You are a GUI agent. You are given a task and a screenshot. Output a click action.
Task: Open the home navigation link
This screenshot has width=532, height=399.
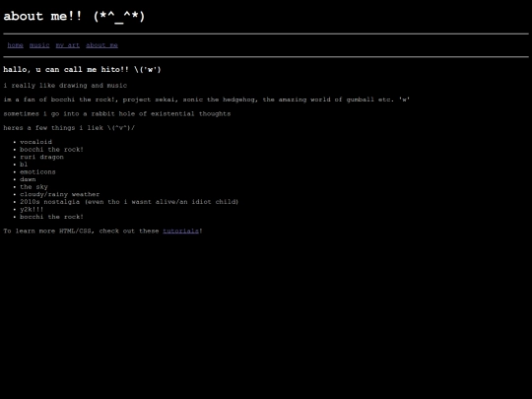[15, 45]
